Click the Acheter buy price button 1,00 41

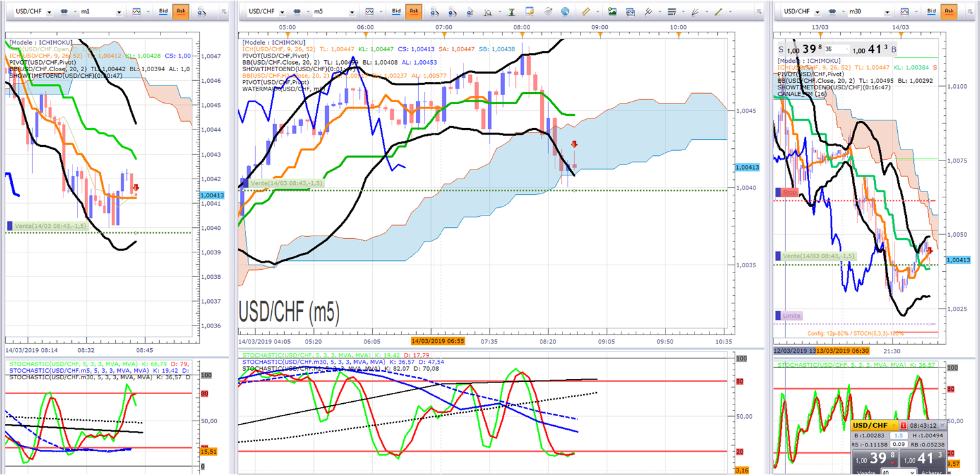pyautogui.click(x=922, y=459)
